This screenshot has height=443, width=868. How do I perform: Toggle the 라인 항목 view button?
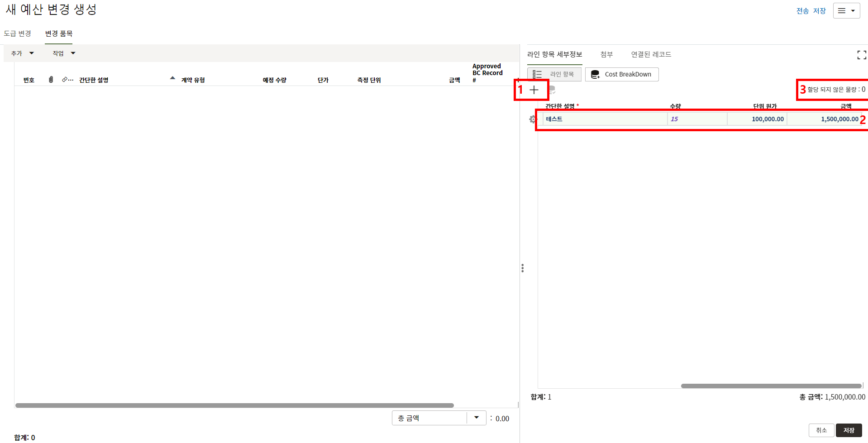tap(554, 74)
